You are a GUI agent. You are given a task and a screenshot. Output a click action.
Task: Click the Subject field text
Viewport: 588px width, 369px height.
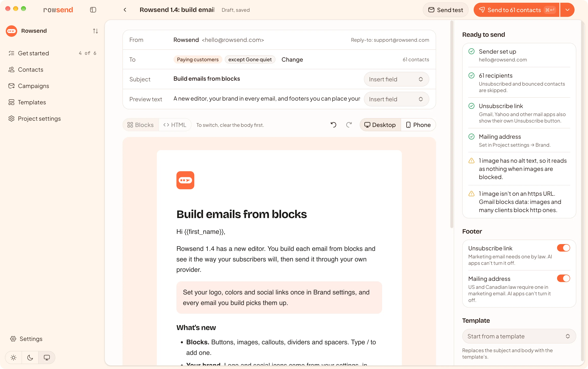(207, 79)
